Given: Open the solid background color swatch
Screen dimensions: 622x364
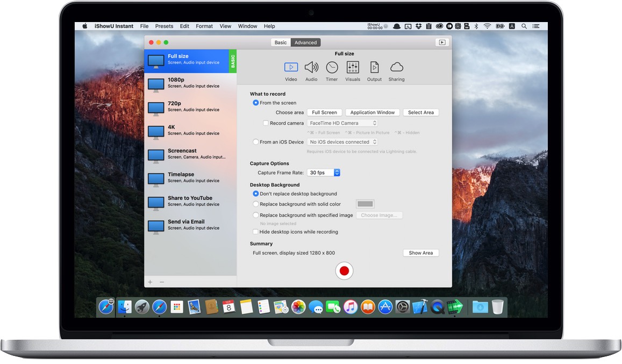Looking at the screenshot, I should (365, 204).
